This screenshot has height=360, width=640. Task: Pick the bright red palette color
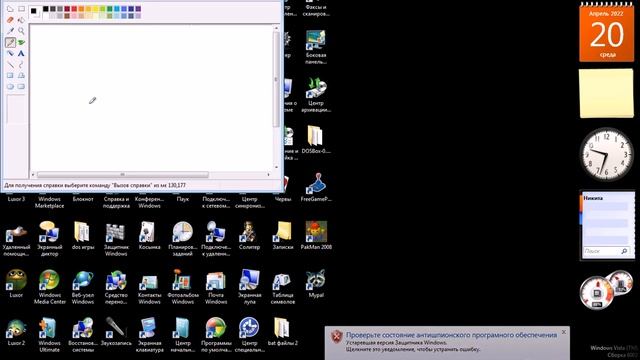[x=74, y=9]
